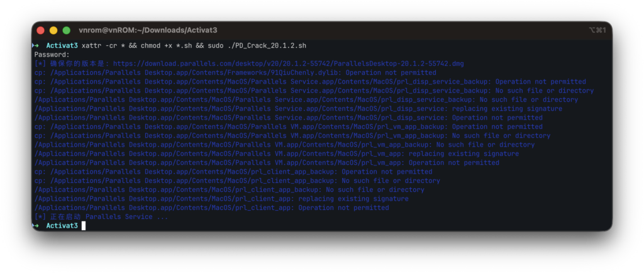644x273 pixels.
Task: Maximize the terminal using the green button
Action: click(66, 30)
